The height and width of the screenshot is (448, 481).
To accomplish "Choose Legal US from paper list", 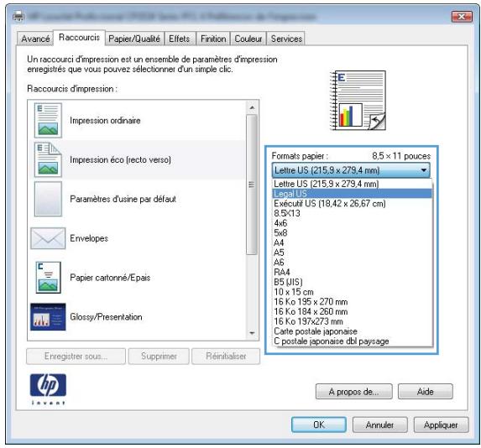I will pos(352,194).
